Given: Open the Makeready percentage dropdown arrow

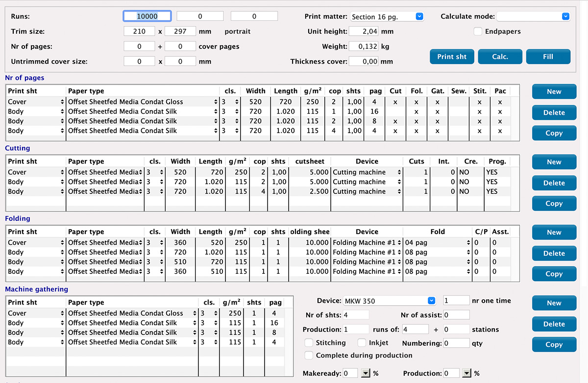Looking at the screenshot, I should pos(365,373).
